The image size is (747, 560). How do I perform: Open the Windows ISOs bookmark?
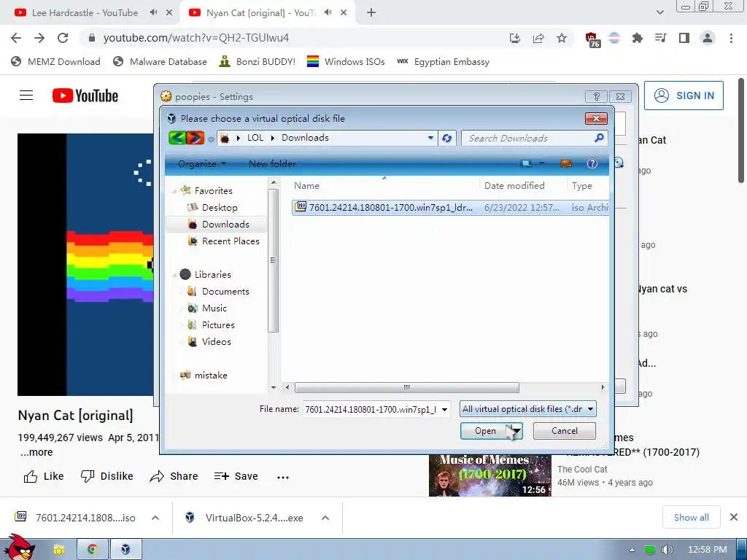(x=346, y=62)
